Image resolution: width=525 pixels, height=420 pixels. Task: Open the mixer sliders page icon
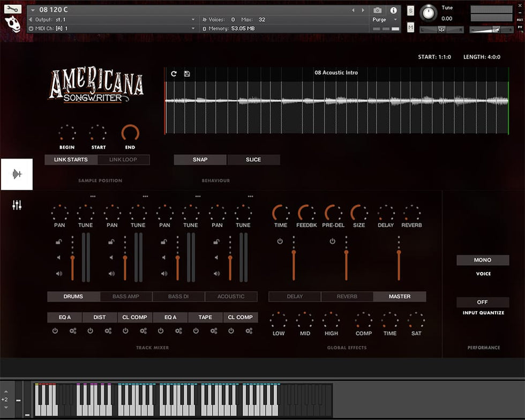click(17, 204)
